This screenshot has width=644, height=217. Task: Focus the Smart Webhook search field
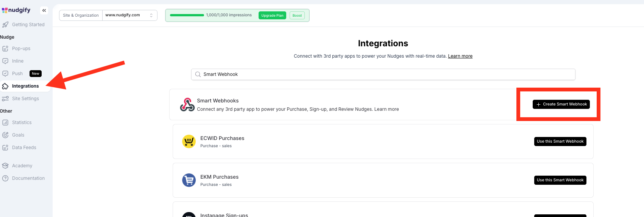pyautogui.click(x=383, y=74)
